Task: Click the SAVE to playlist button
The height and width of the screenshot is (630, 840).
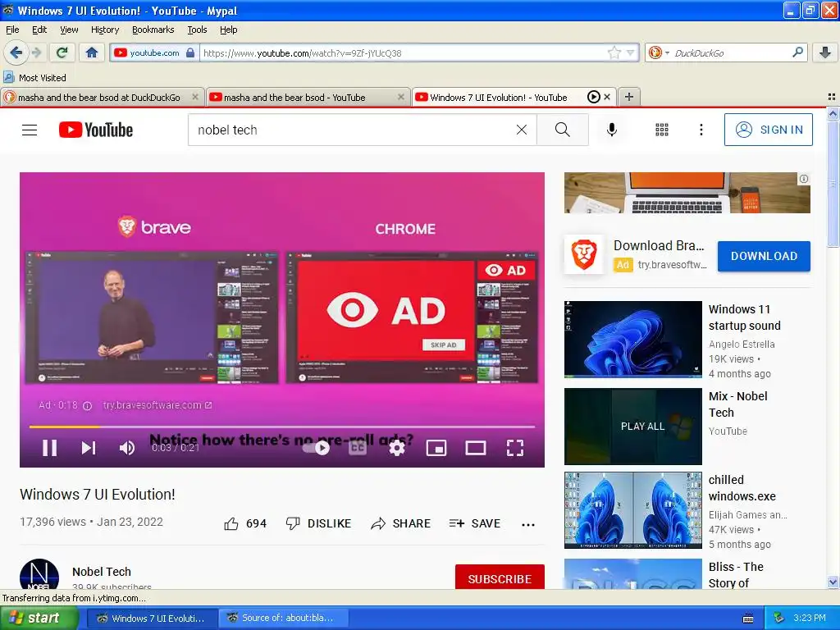Action: (x=475, y=523)
